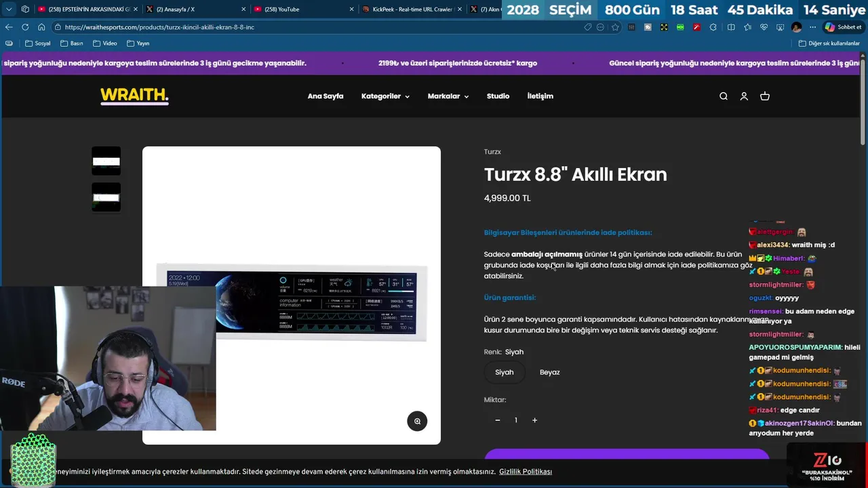The width and height of the screenshot is (868, 488).
Task: Select the Beyaz color option
Action: [x=550, y=372]
